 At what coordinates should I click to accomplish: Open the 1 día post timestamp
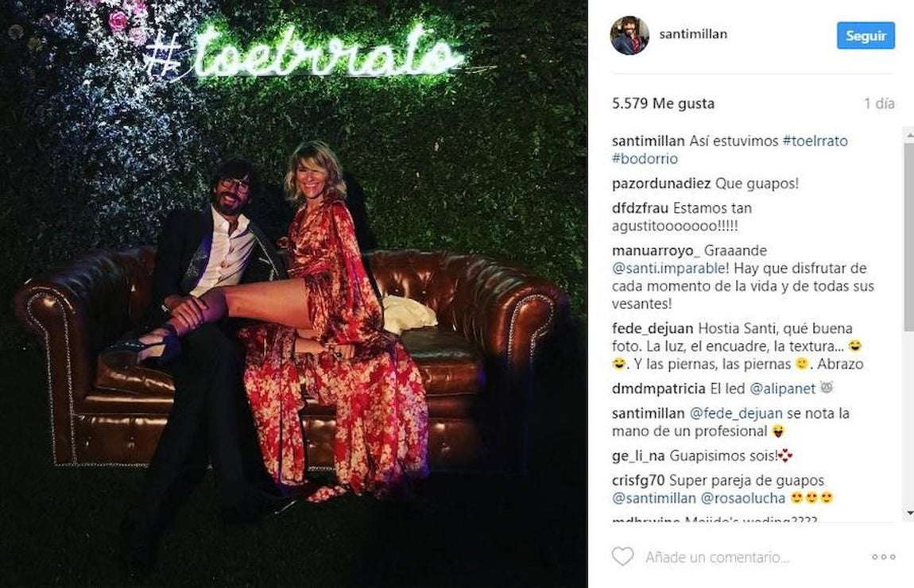click(x=879, y=103)
